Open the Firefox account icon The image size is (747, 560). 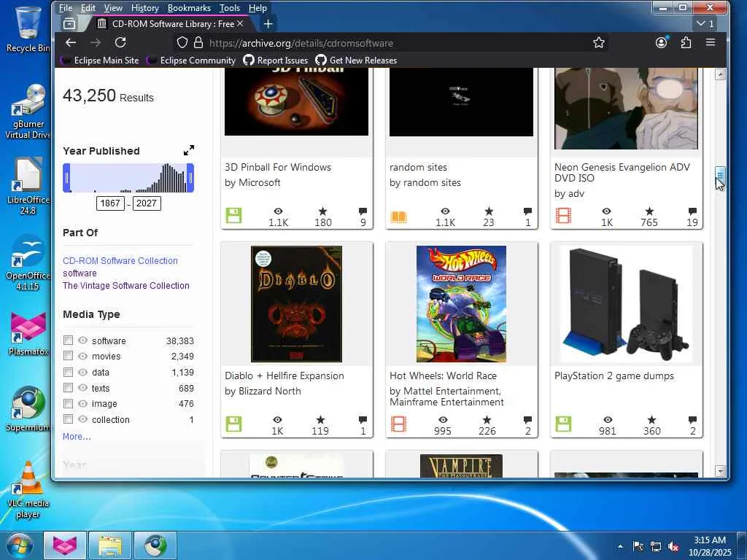pyautogui.click(x=661, y=42)
